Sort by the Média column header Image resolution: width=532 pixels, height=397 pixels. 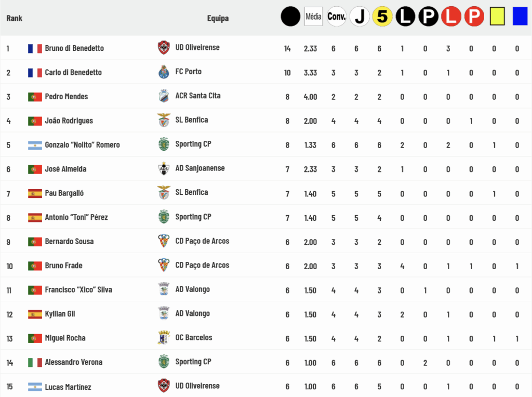[x=313, y=16]
